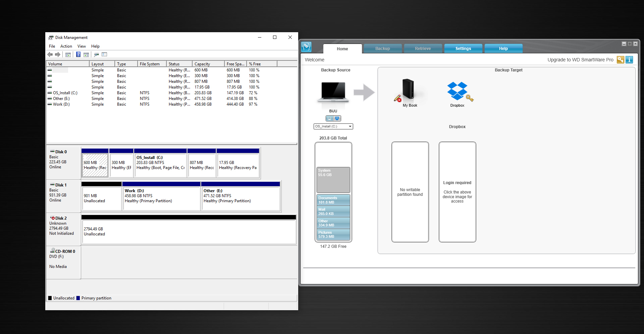Click the Pictures 579.3 MB gauge segment
644x334 pixels.
[333, 234]
